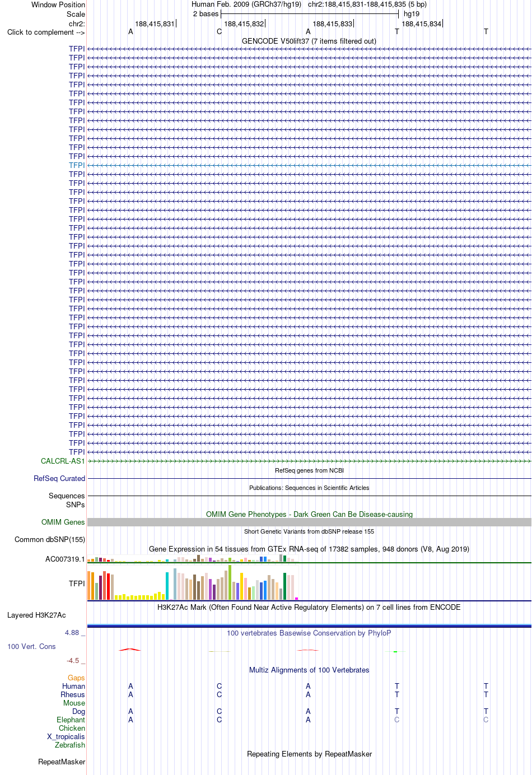Click the green PhyloP tick mark
The width and height of the screenshot is (532, 775).
[395, 652]
